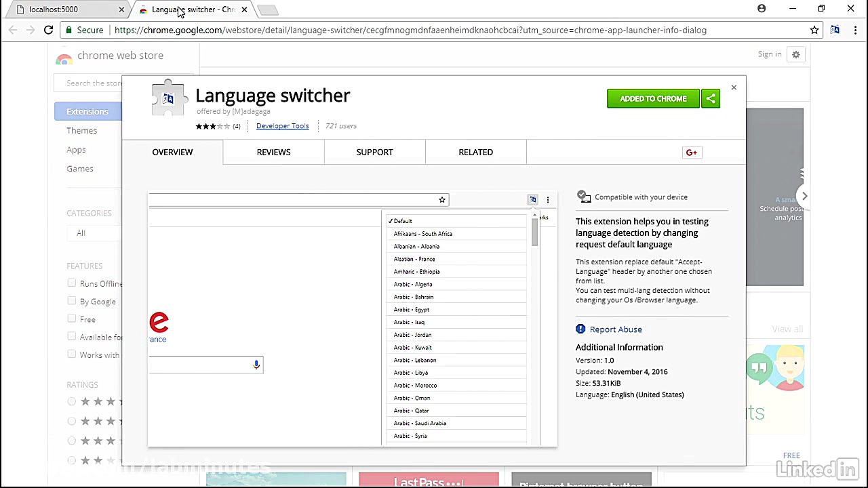Viewport: 868px width, 488px height.
Task: Click the Search the store field
Action: pyautogui.click(x=89, y=83)
